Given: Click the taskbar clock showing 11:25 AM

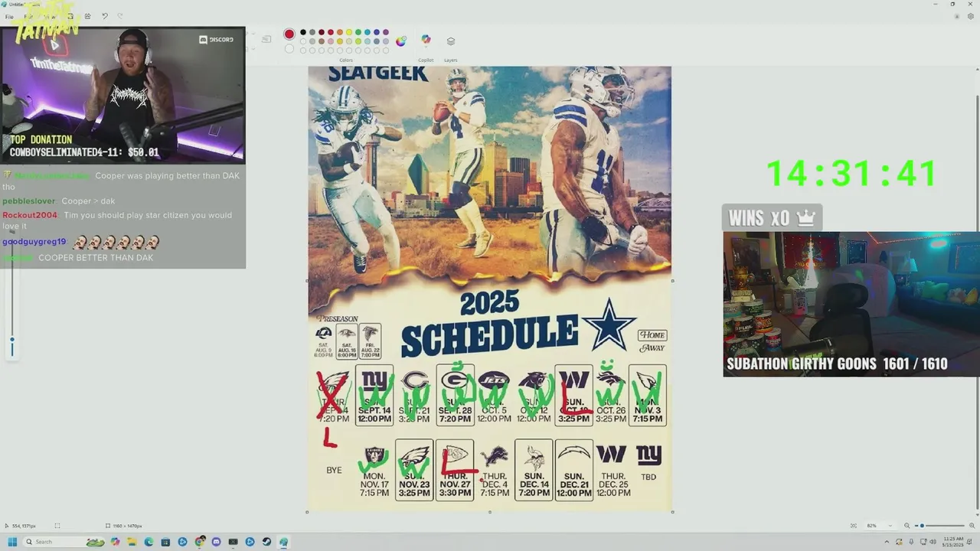Looking at the screenshot, I should coord(952,542).
